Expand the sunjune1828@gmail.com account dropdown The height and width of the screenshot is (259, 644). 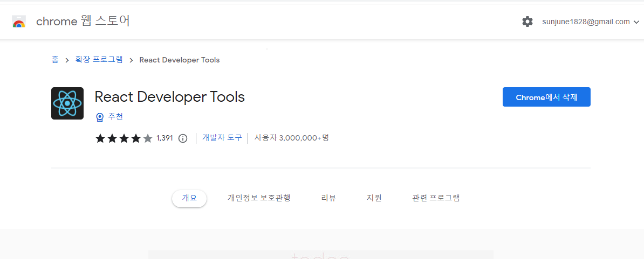coord(591,22)
